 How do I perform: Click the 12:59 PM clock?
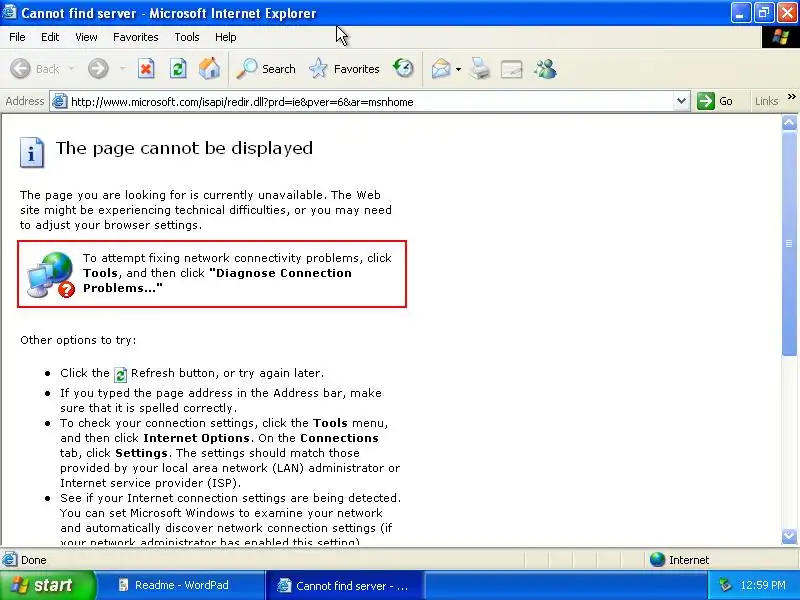763,585
